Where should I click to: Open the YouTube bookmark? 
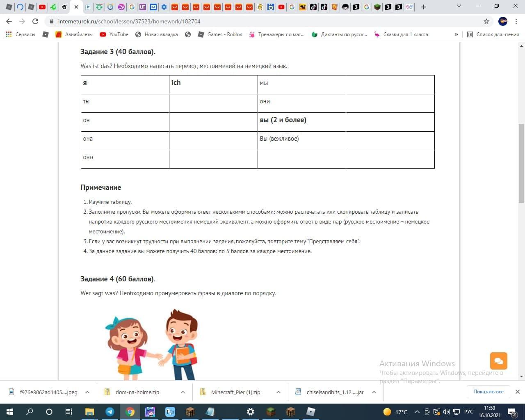point(114,34)
